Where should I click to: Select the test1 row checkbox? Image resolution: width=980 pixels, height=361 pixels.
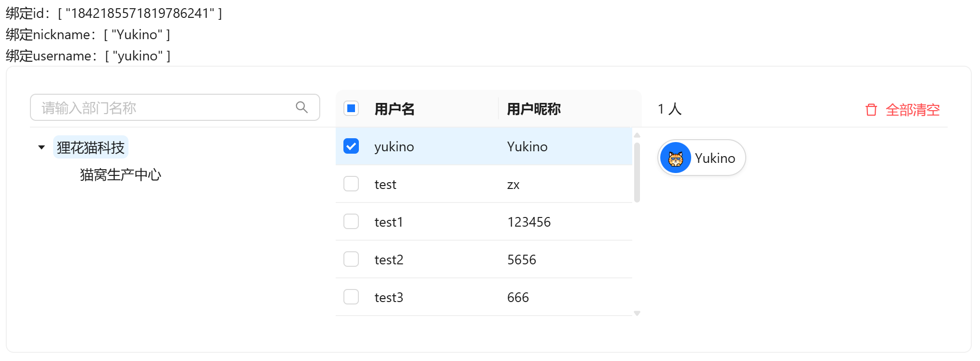click(351, 221)
